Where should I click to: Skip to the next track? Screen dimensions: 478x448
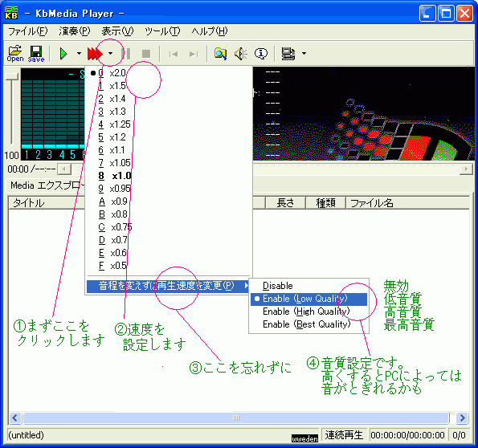[194, 55]
